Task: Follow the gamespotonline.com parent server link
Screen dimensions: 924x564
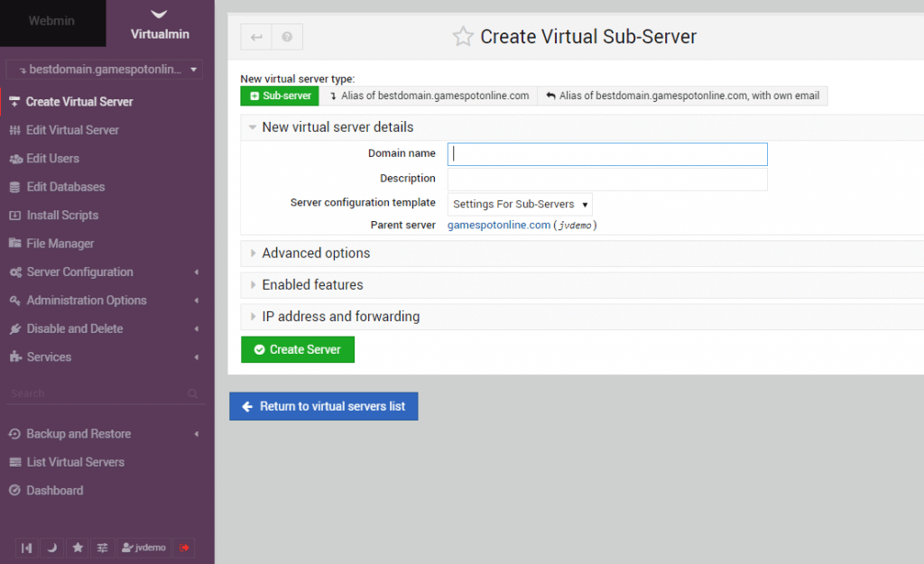Action: click(x=499, y=225)
